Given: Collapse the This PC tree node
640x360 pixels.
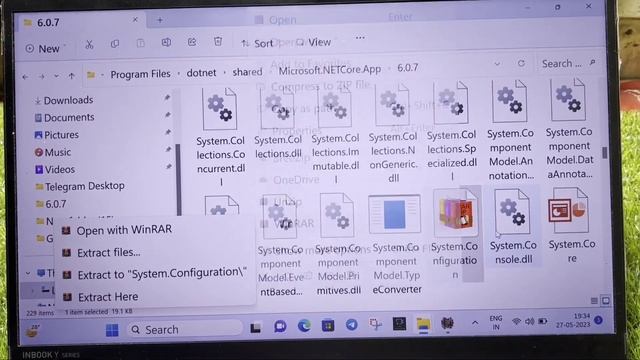Looking at the screenshot, I should click(28, 273).
